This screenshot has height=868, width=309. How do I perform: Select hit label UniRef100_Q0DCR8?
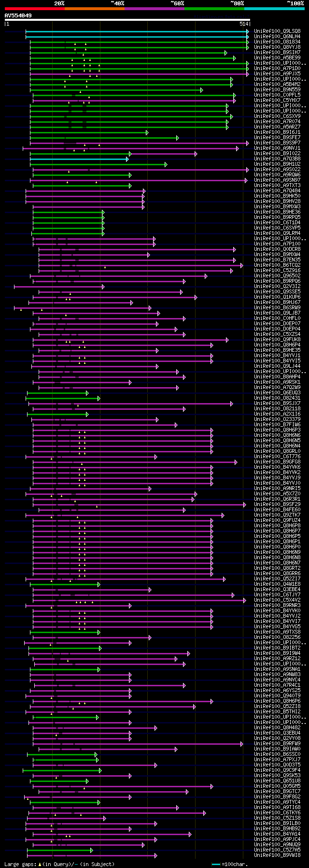(277, 249)
